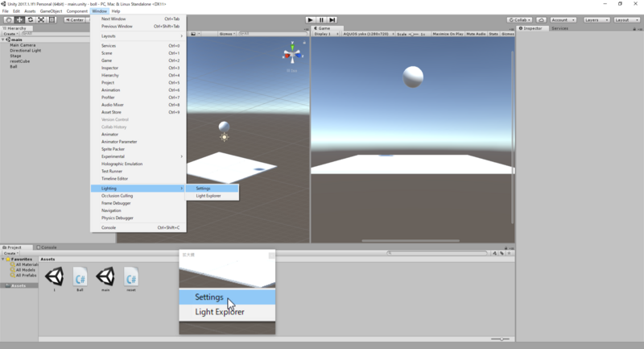Open the Component menu
The height and width of the screenshot is (349, 644).
pyautogui.click(x=76, y=11)
